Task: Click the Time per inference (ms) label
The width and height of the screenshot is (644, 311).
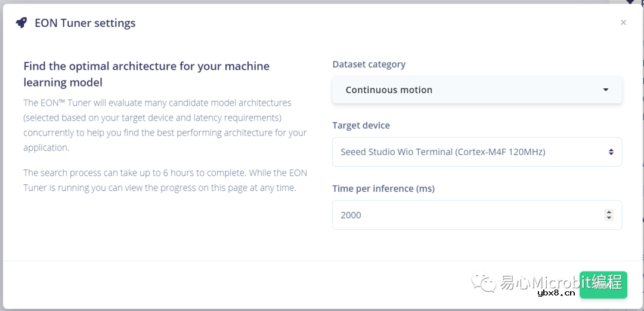Action: point(383,189)
